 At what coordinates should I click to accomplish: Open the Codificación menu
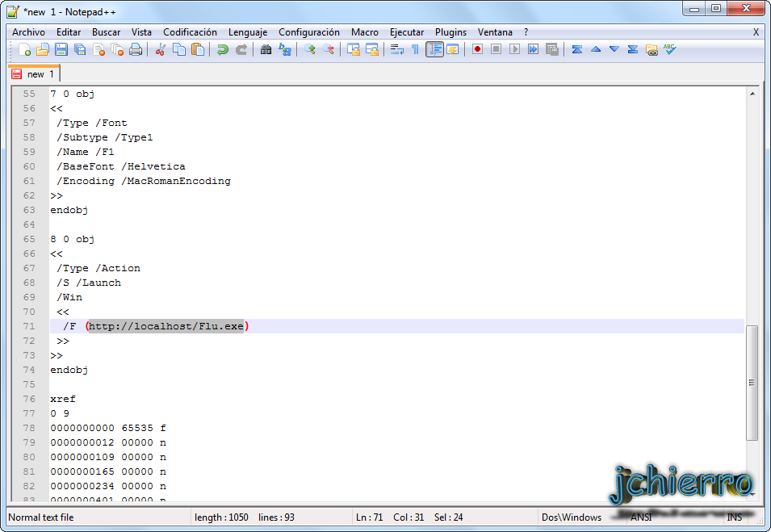pos(190,32)
